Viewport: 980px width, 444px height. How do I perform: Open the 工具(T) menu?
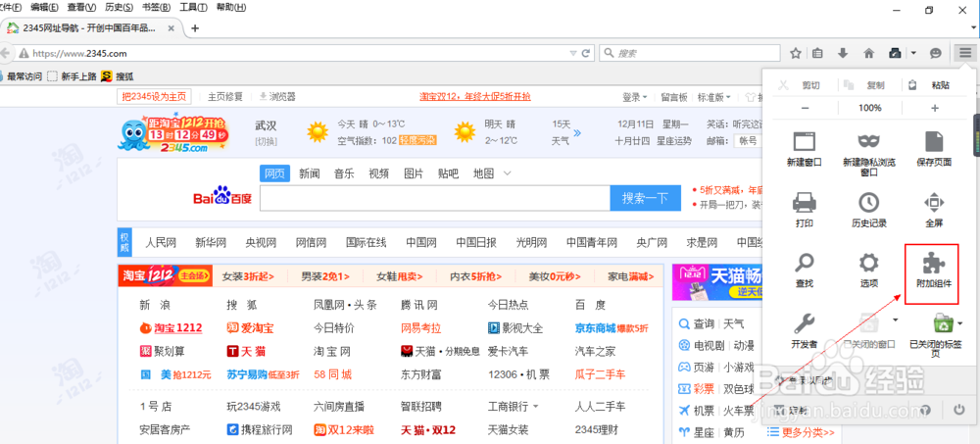[194, 8]
